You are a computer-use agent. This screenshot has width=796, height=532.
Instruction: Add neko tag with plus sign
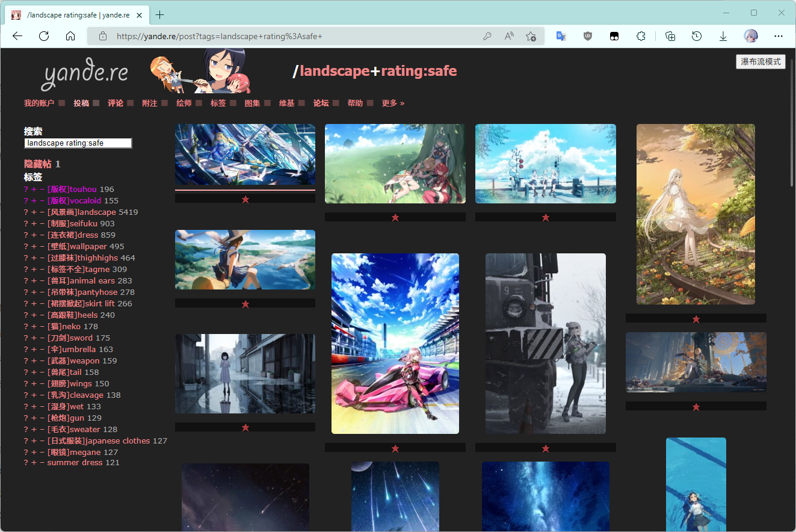tap(34, 326)
